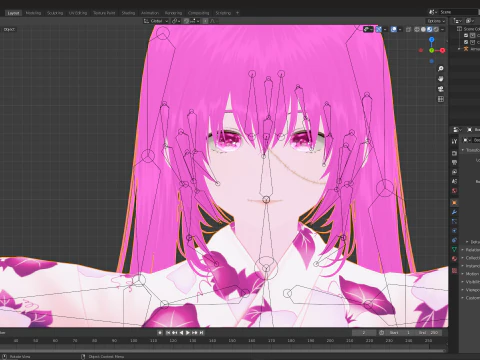Click the blue Z axis gizmo handle
Image resolution: width=480 pixels, height=360 pixels.
(x=432, y=40)
